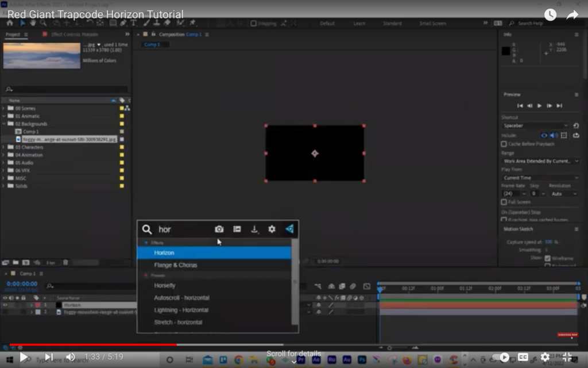Image resolution: width=588 pixels, height=368 pixels.
Task: Click the Home icon in the toolbar
Action: [x=11, y=24]
